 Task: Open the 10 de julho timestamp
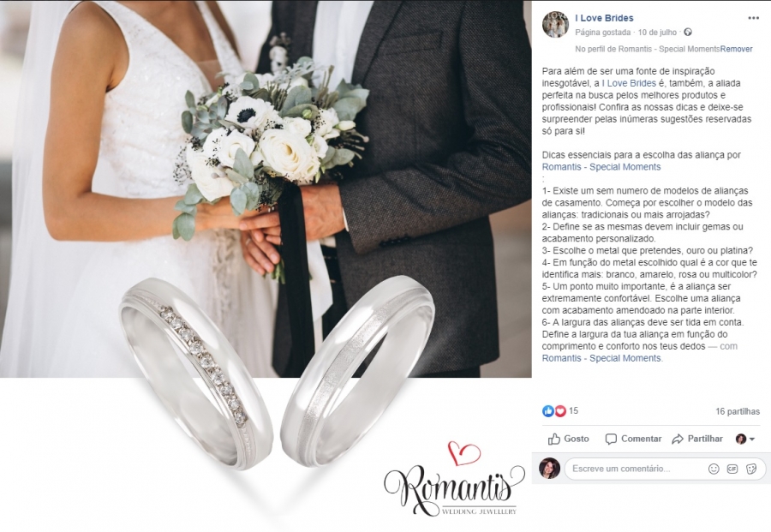click(x=657, y=33)
